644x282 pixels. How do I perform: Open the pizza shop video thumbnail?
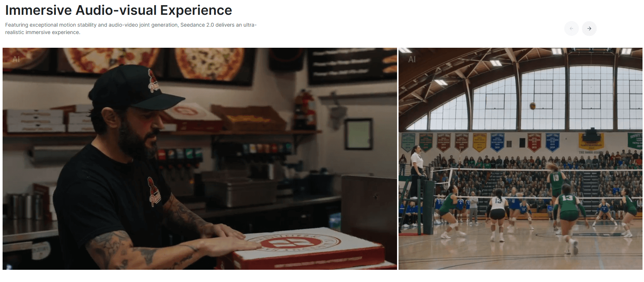200,158
